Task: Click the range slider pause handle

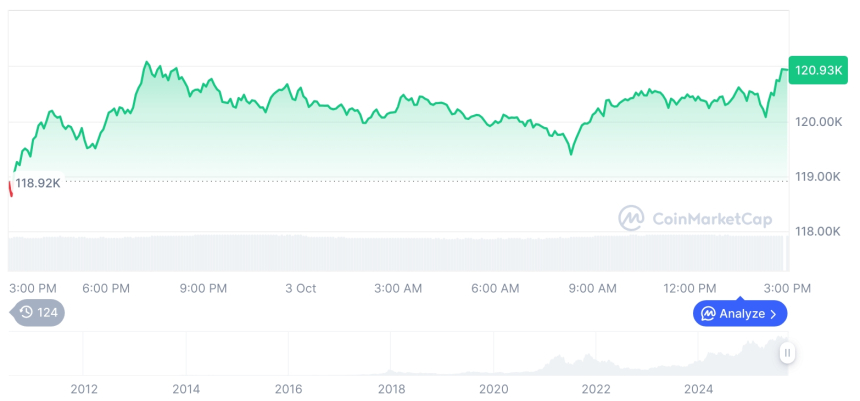Action: (x=787, y=353)
